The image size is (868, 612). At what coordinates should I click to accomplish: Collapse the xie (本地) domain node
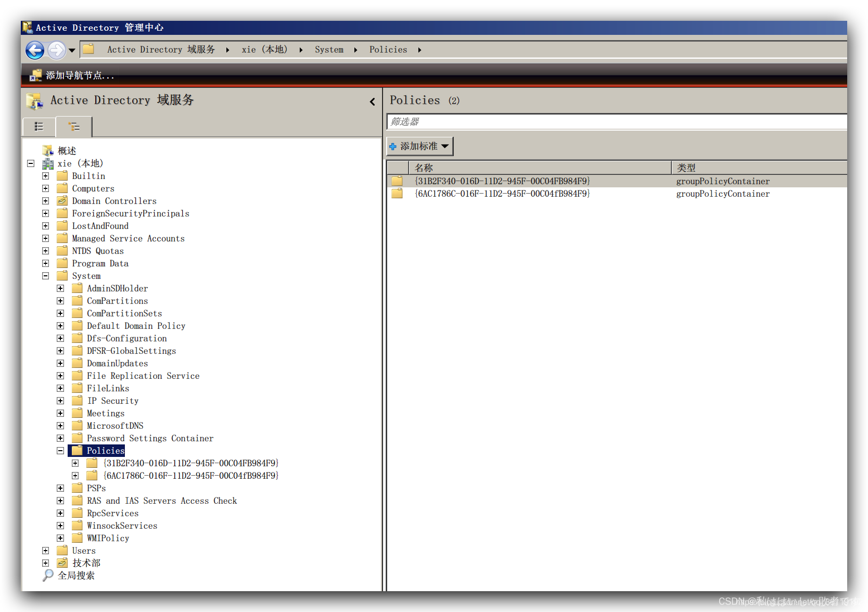pos(31,163)
